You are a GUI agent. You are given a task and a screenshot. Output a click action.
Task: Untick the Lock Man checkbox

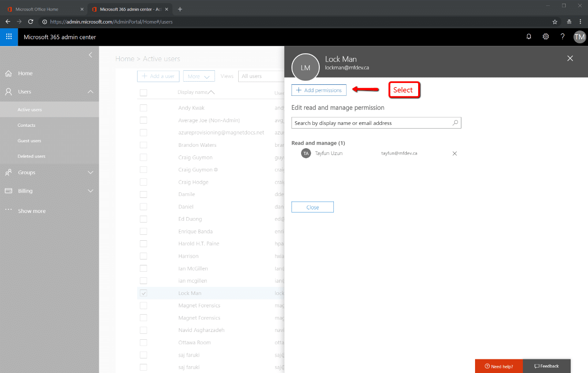pyautogui.click(x=143, y=293)
